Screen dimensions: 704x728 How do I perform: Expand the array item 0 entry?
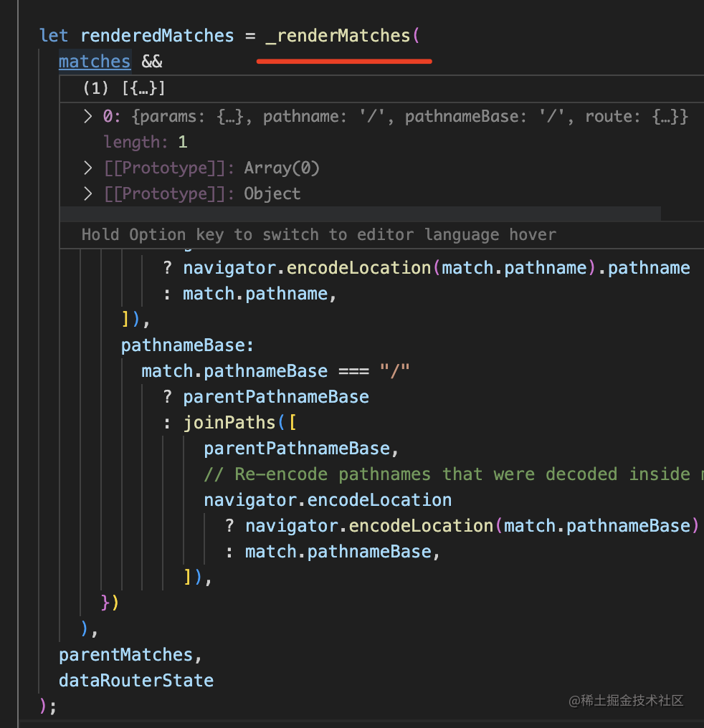click(87, 117)
